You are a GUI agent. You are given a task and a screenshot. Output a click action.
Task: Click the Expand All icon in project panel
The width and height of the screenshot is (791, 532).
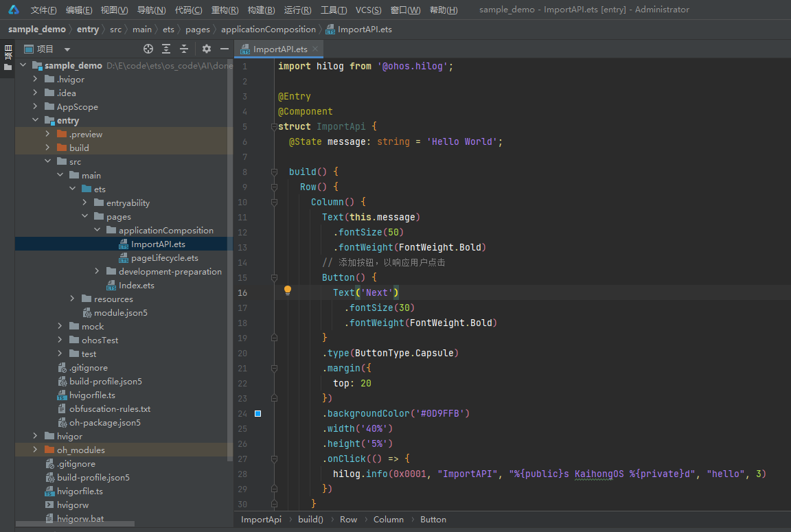(x=166, y=49)
